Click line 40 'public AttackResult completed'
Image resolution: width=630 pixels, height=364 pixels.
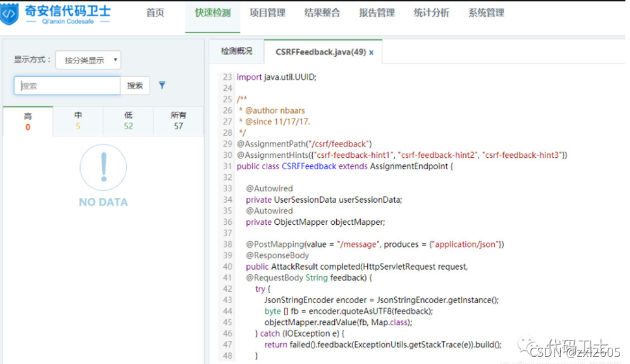(x=357, y=266)
